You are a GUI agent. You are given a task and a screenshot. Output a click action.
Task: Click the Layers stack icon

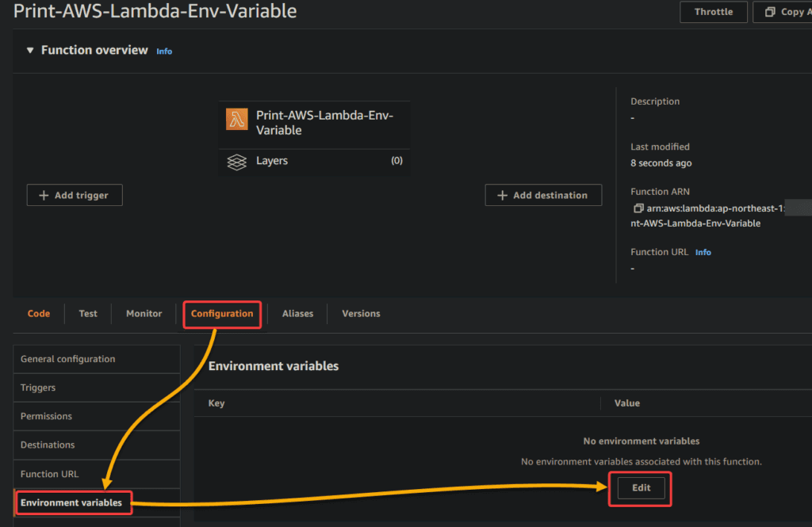click(x=236, y=162)
